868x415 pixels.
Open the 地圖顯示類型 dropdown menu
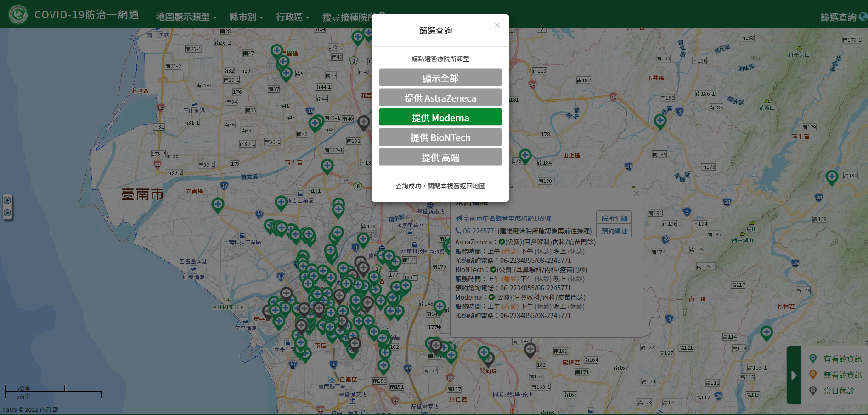[x=186, y=17]
